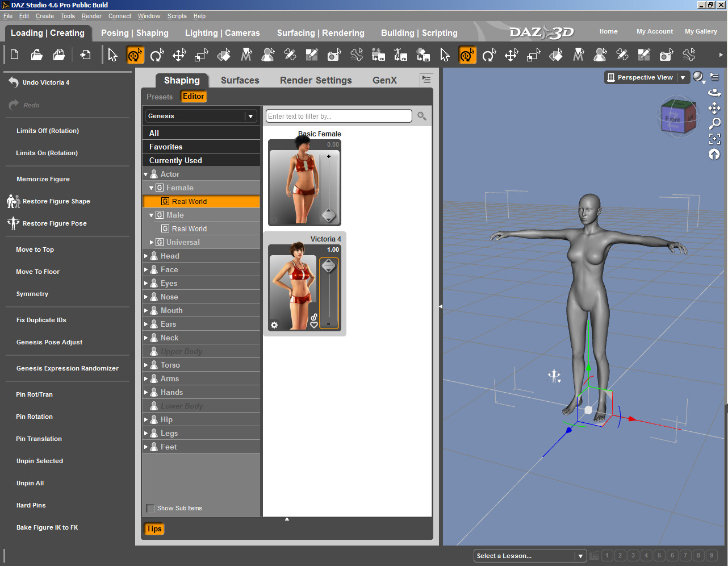
Task: Click the magnifier search icon beside filter box
Action: 422,116
